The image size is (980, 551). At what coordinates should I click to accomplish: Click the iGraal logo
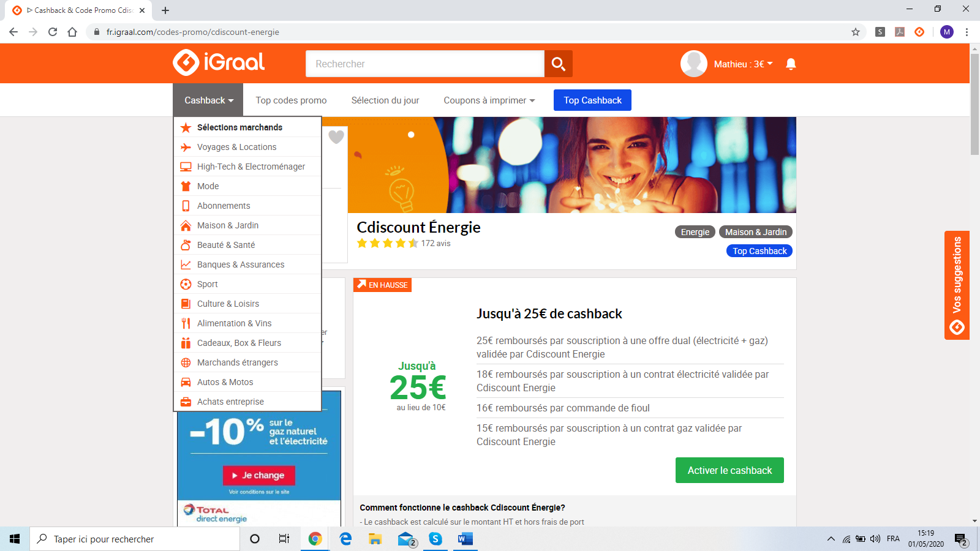click(x=219, y=62)
